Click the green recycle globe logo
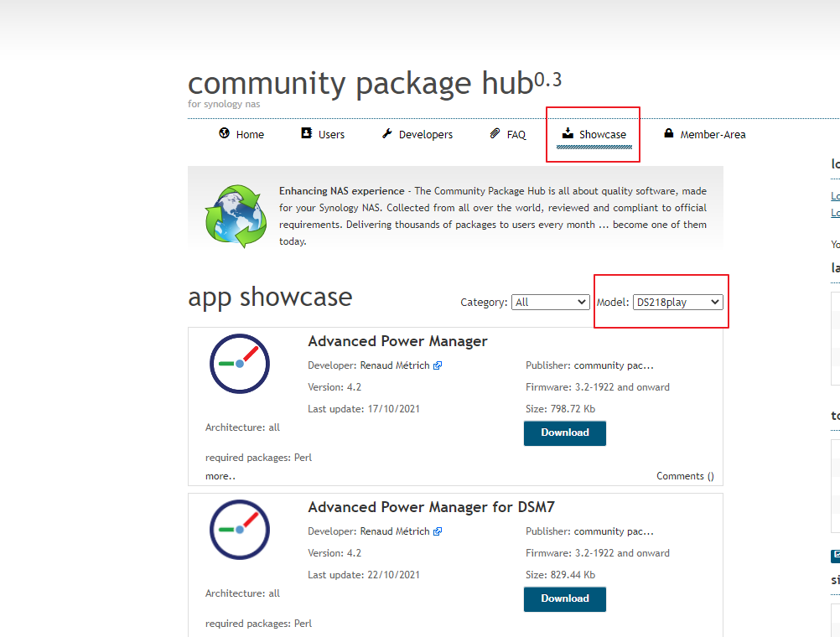This screenshot has width=840, height=637. click(x=236, y=216)
